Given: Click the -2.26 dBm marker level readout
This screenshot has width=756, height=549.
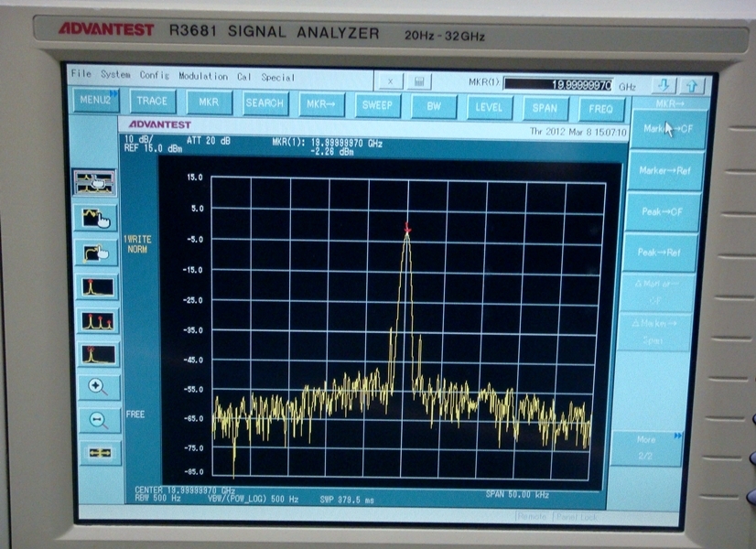Looking at the screenshot, I should [332, 152].
